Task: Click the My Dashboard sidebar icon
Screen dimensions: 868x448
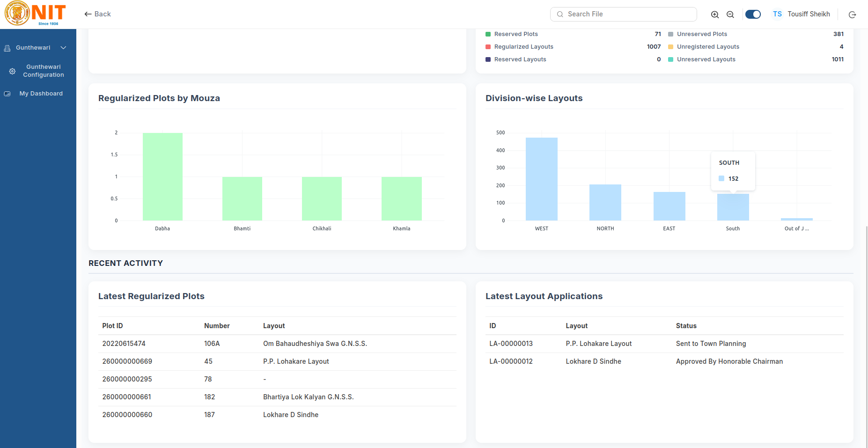Action: (x=7, y=94)
